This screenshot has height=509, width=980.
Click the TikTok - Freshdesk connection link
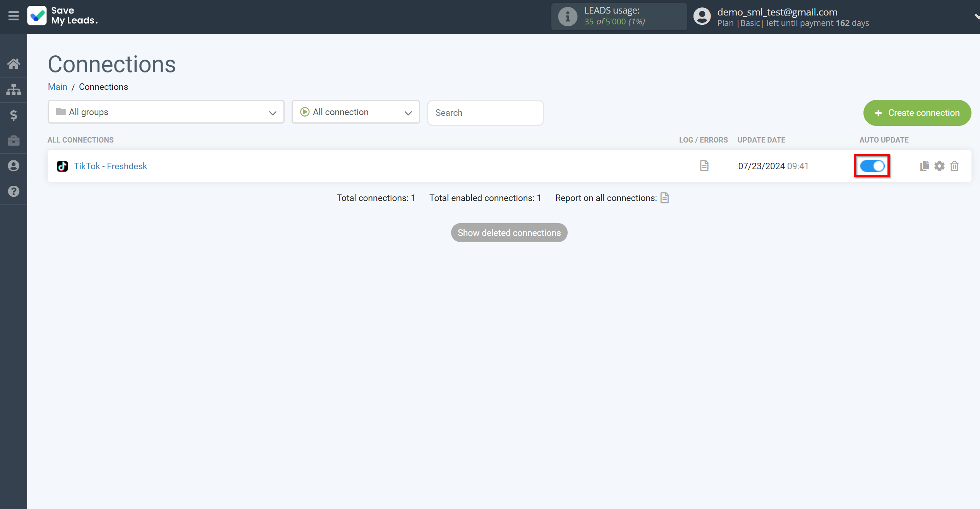click(110, 166)
